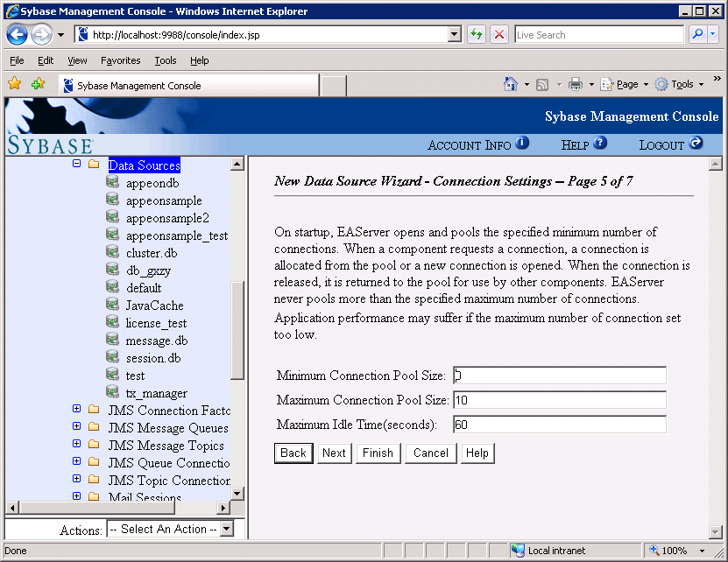This screenshot has width=728, height=562.
Task: Click the license_test database icon
Action: pyautogui.click(x=112, y=321)
